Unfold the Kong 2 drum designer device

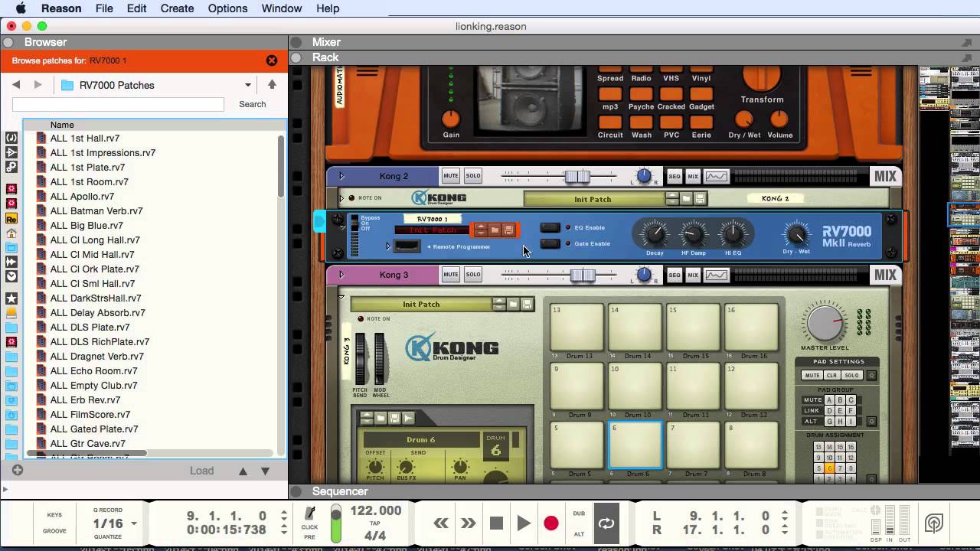point(341,198)
